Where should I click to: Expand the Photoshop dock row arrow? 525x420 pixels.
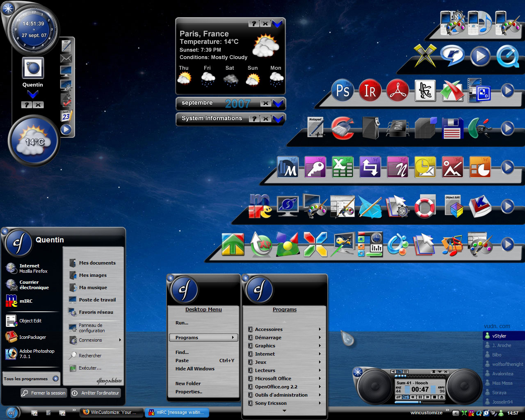coord(507,90)
